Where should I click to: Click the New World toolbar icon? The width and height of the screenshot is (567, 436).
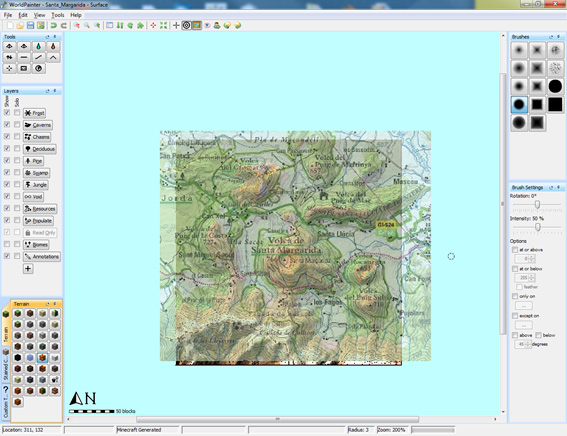(x=10, y=25)
